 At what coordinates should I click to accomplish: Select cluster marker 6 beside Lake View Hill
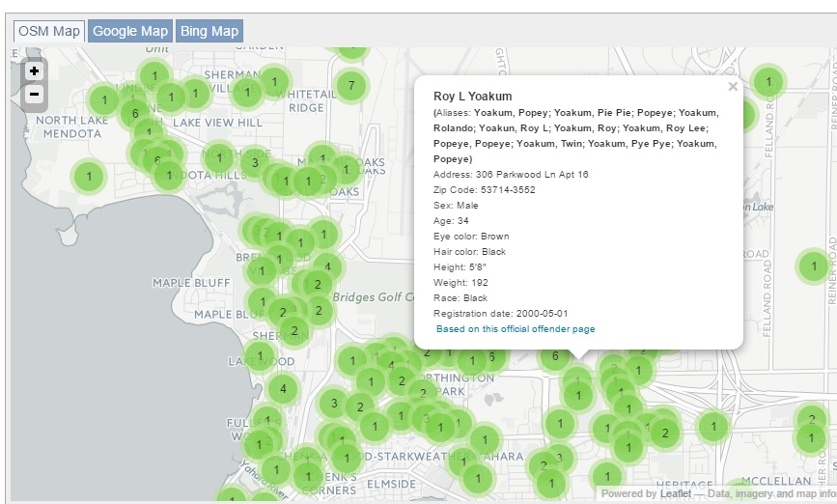point(135,113)
